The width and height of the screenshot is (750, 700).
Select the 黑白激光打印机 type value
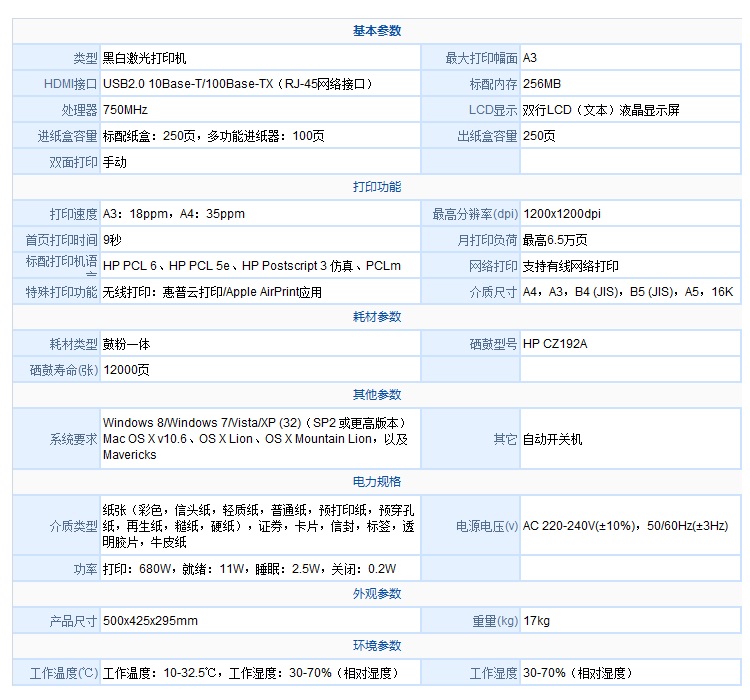point(144,58)
